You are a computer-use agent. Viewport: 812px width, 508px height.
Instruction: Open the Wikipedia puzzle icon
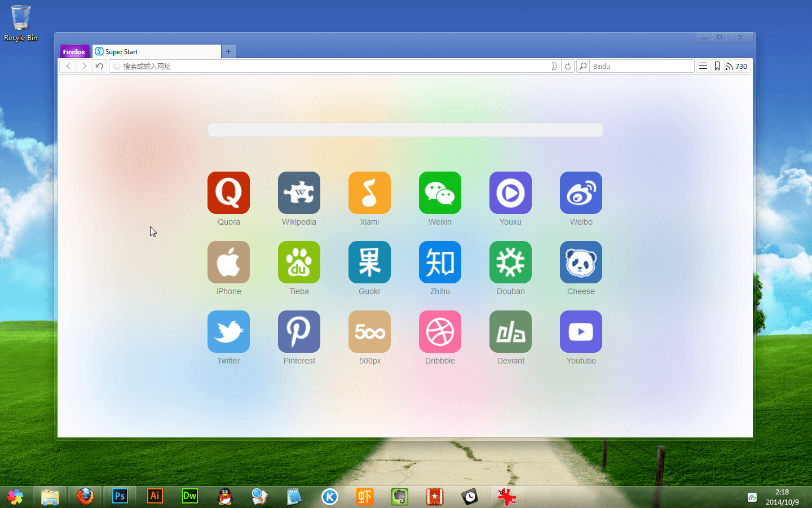click(x=299, y=192)
